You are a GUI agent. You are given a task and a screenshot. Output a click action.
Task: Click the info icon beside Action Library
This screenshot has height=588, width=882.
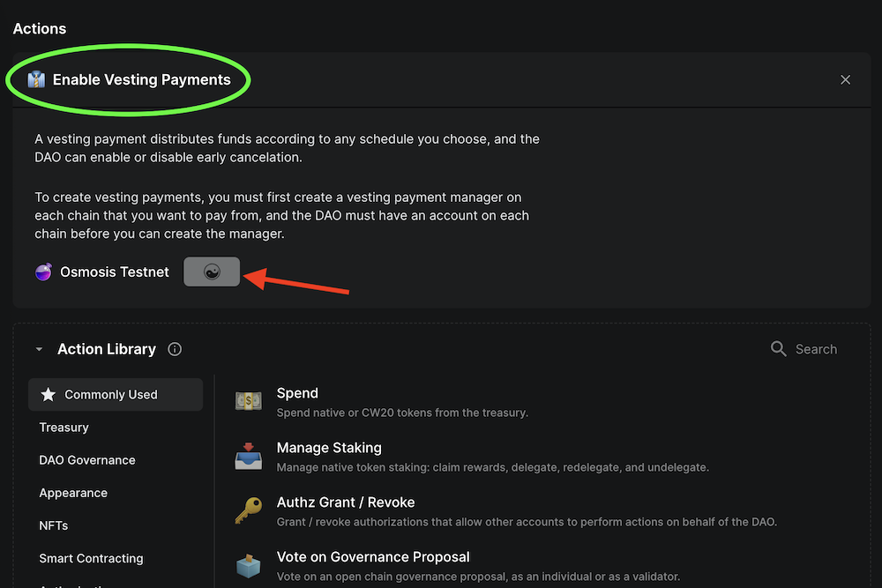(175, 349)
